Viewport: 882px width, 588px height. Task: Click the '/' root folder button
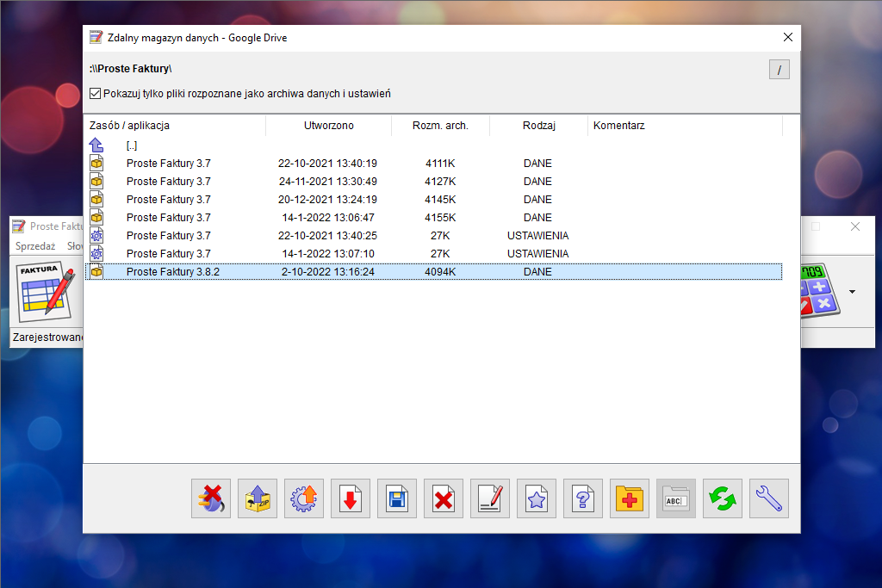(779, 70)
